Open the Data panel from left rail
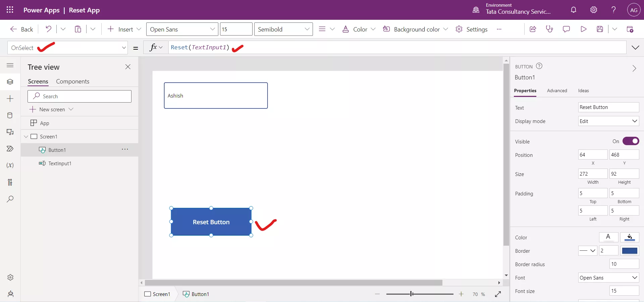The width and height of the screenshot is (644, 302). [10, 115]
